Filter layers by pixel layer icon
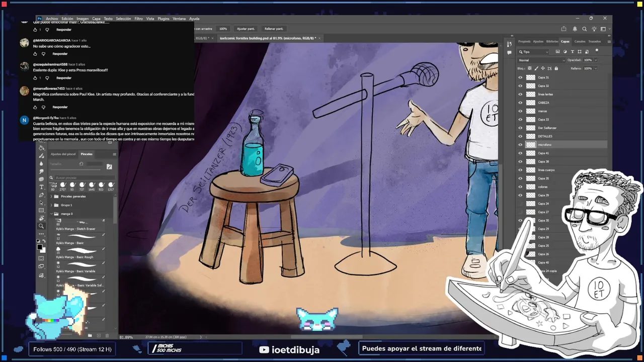Screen dimensions: 644x362 click(558, 52)
